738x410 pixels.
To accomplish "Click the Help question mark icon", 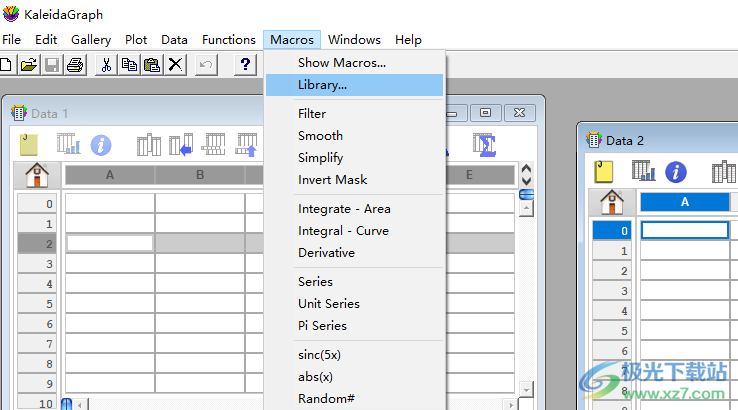I will click(245, 65).
